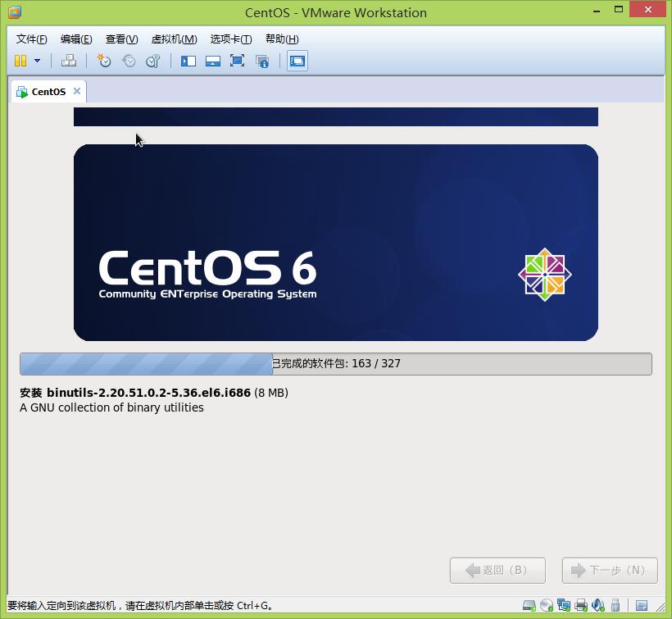This screenshot has width=672, height=619.
Task: Switch the VM to full screen mode
Action: 238,61
